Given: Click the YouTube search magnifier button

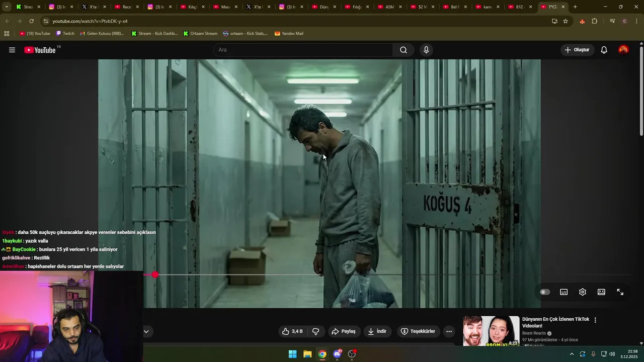Looking at the screenshot, I should [404, 50].
